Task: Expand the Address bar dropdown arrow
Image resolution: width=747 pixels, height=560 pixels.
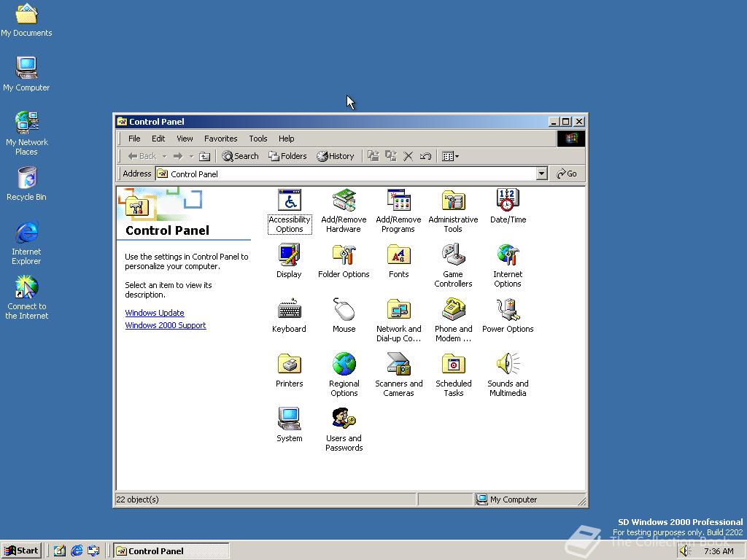Action: (x=542, y=174)
